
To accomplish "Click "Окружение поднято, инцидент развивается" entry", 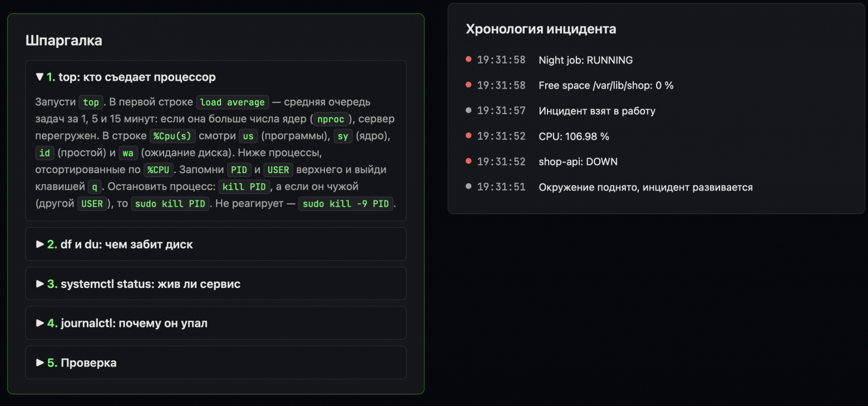I will (x=645, y=187).
